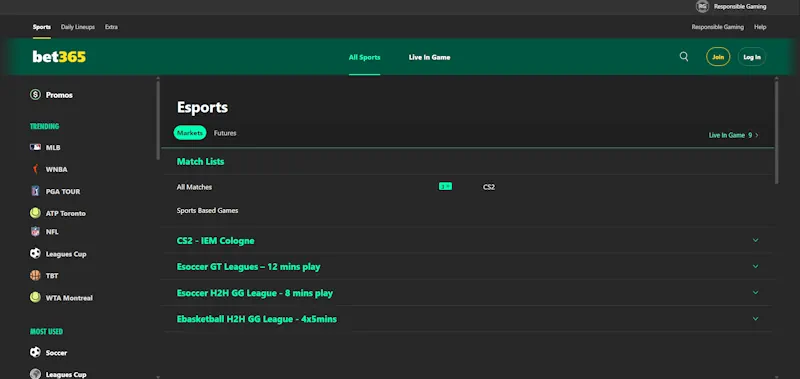Viewport: 800px width, 379px height.
Task: Click the Log In button
Action: pyautogui.click(x=752, y=57)
